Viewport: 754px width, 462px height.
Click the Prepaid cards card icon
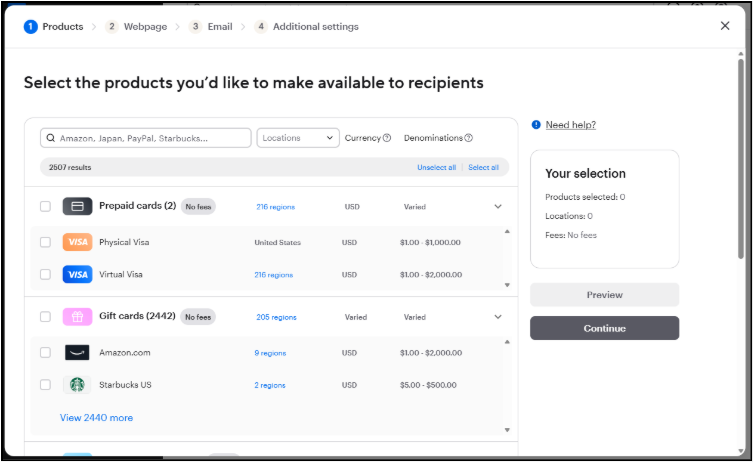click(x=77, y=206)
